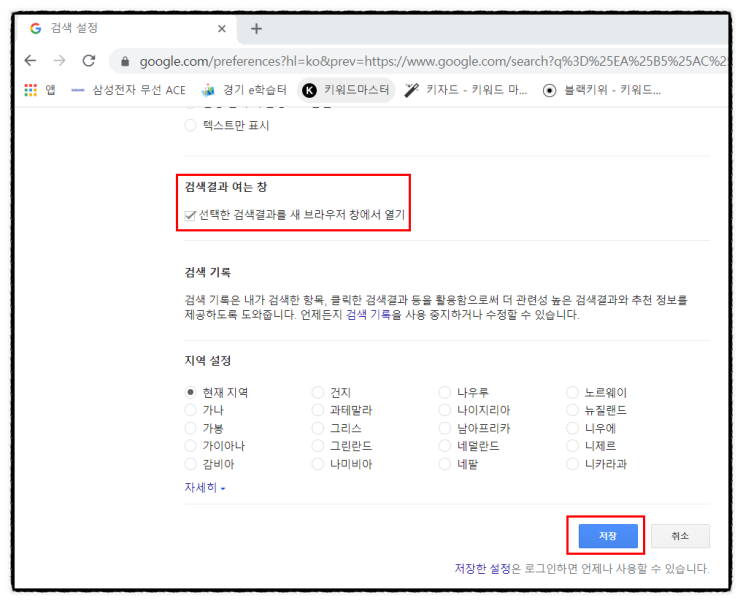This screenshot has height=603, width=743.
Task: Select the 건지 region radio button
Action: [x=317, y=392]
